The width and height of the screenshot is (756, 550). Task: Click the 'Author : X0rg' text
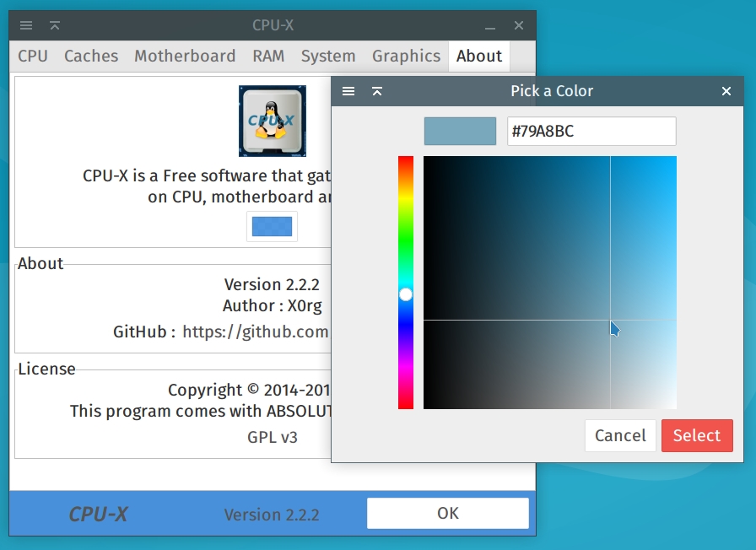(x=273, y=305)
